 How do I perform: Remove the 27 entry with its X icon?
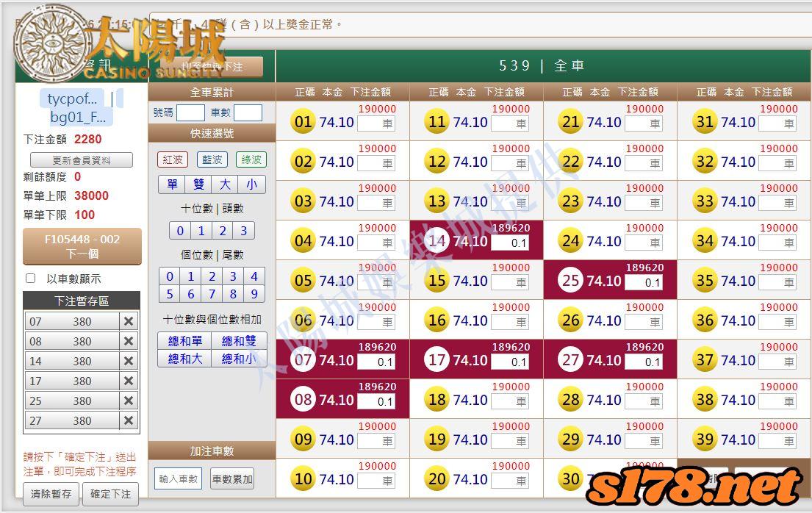(x=129, y=420)
